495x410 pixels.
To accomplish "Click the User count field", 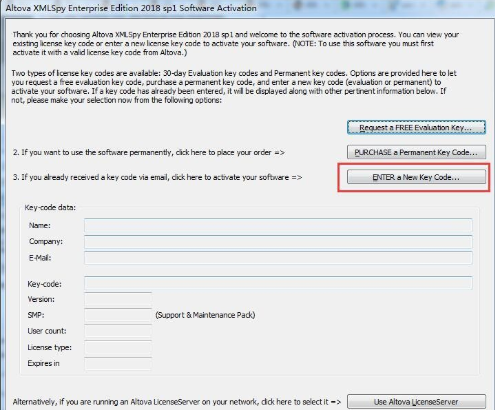I will pos(118,331).
